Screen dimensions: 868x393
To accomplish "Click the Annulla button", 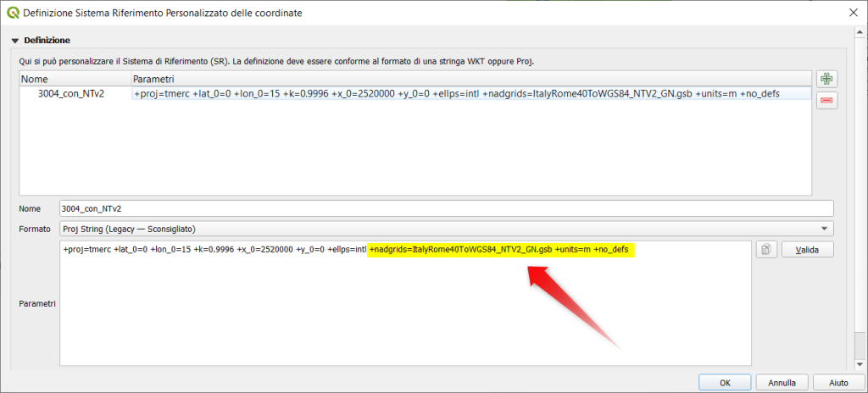I will click(x=781, y=382).
